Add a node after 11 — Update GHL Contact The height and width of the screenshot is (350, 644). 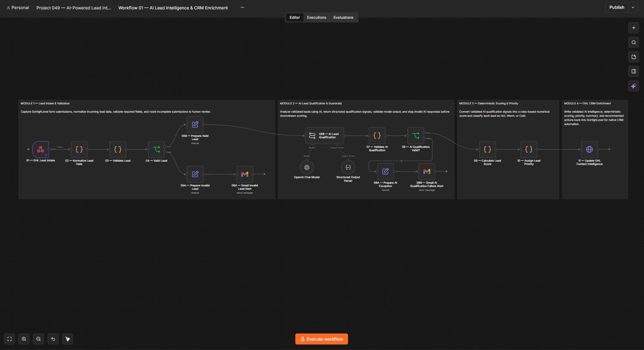tap(609, 150)
